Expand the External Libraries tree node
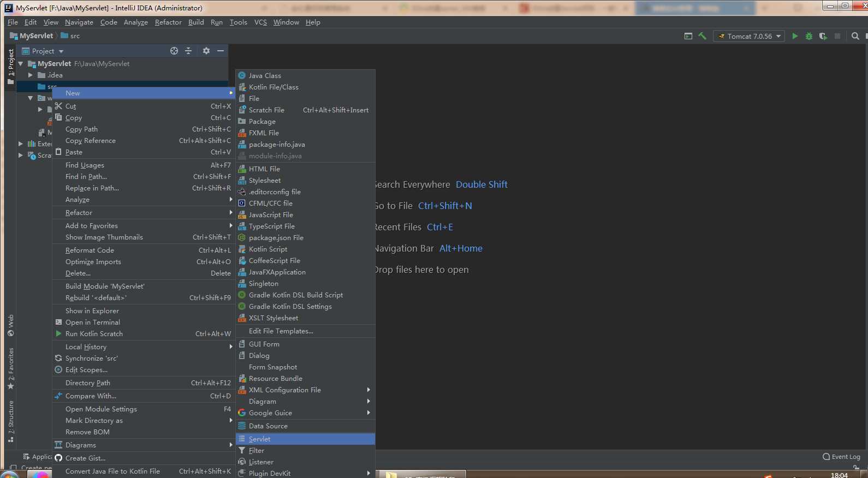This screenshot has width=868, height=478. pyautogui.click(x=21, y=144)
